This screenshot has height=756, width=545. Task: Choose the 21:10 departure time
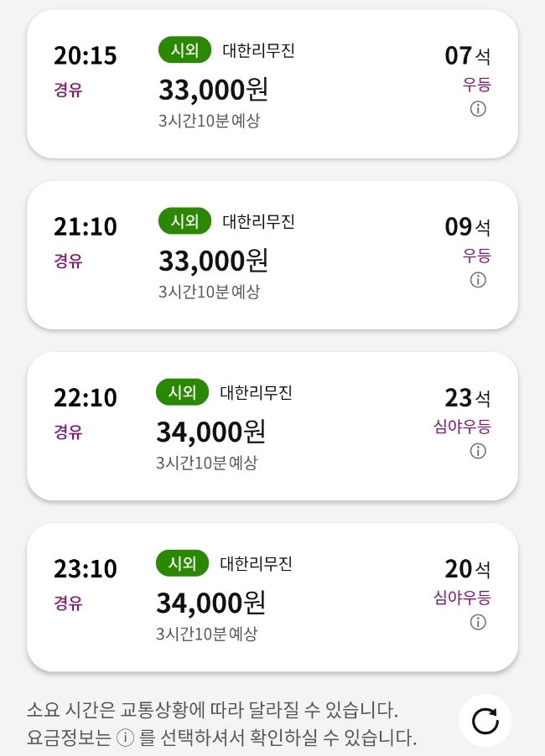(x=86, y=227)
